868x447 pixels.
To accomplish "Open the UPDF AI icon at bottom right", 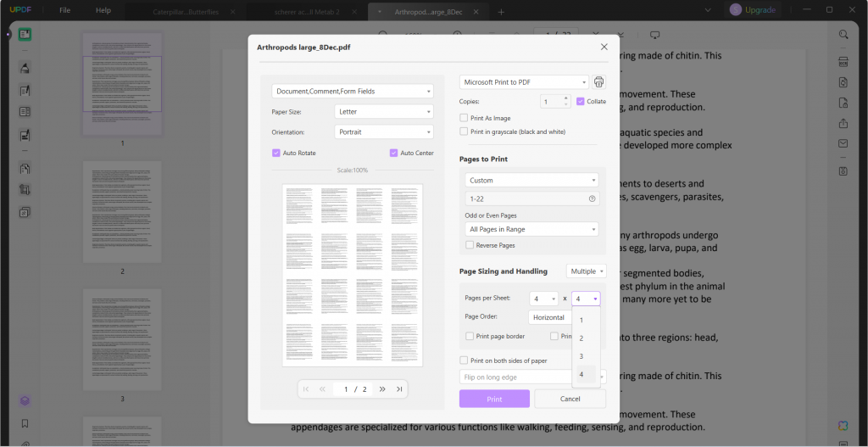I will point(843,426).
